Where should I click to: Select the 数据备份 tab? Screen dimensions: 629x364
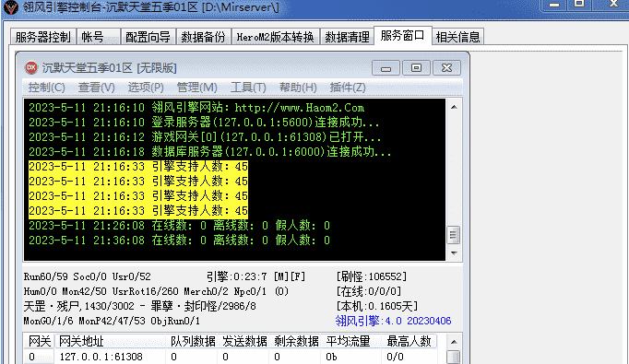pyautogui.click(x=203, y=37)
